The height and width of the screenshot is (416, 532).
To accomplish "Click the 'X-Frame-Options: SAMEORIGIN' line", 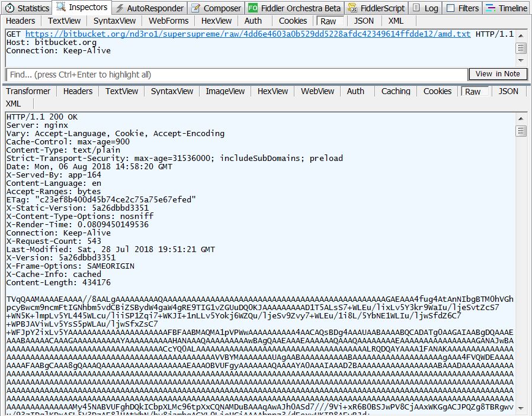I will point(70,266).
